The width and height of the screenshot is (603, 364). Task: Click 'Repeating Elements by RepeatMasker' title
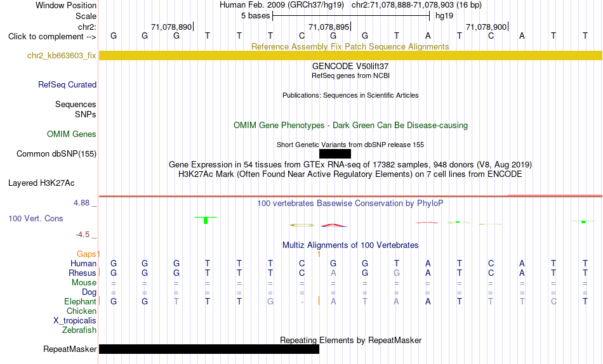point(350,340)
